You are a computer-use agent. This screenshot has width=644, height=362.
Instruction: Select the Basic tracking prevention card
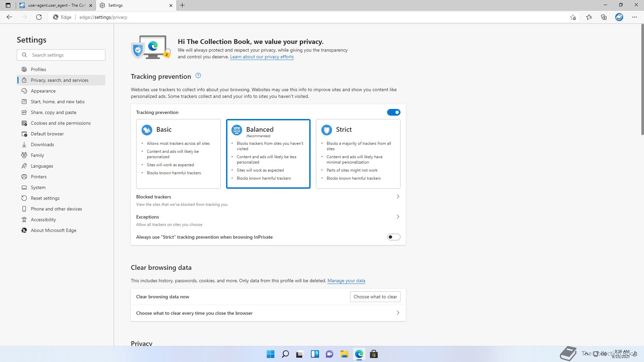(178, 154)
